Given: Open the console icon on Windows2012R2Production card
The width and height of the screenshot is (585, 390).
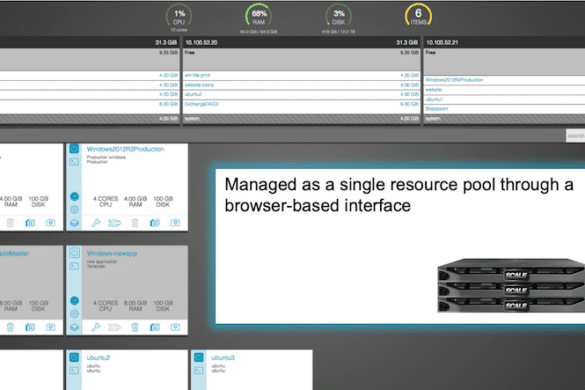Looking at the screenshot, I should 74,162.
